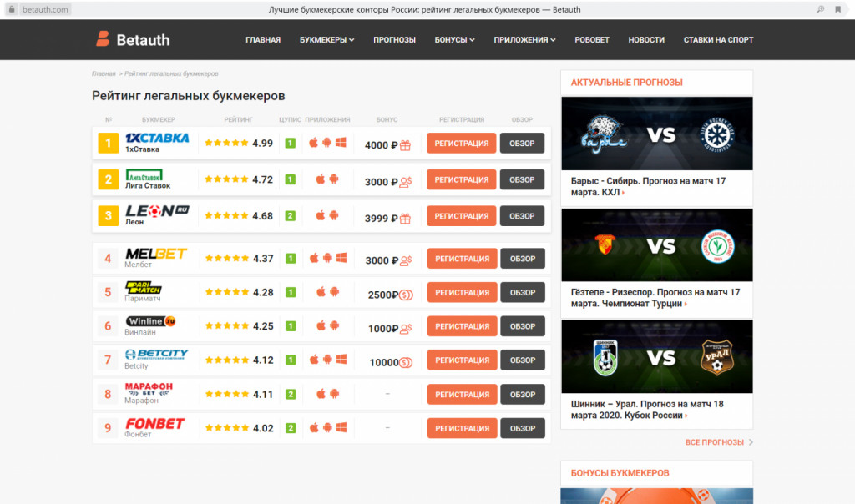
Task: Open the Прогнозы menu item
Action: (x=394, y=40)
